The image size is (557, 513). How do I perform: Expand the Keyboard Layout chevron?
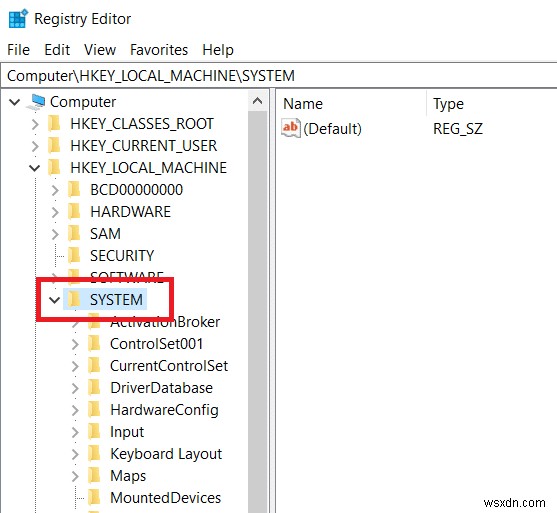point(75,454)
